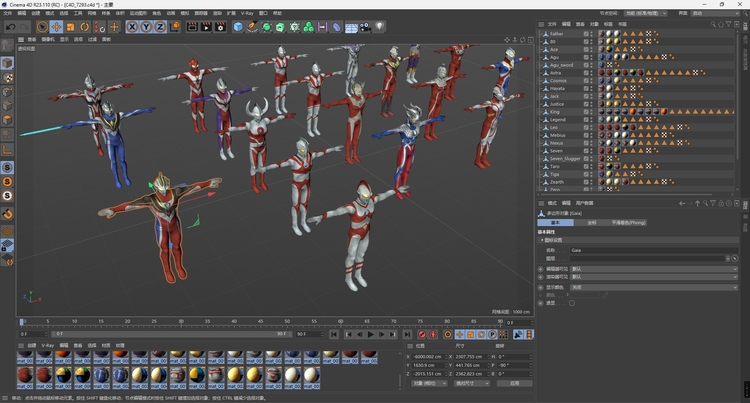Image resolution: width=750 pixels, height=403 pixels.
Task: Open the second dropdown set to 默认
Action: (x=654, y=277)
